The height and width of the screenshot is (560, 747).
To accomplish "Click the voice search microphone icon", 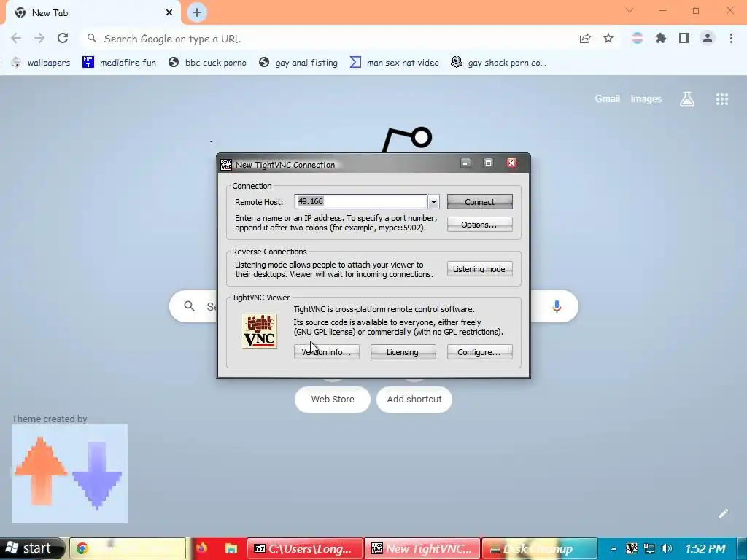I will [557, 306].
